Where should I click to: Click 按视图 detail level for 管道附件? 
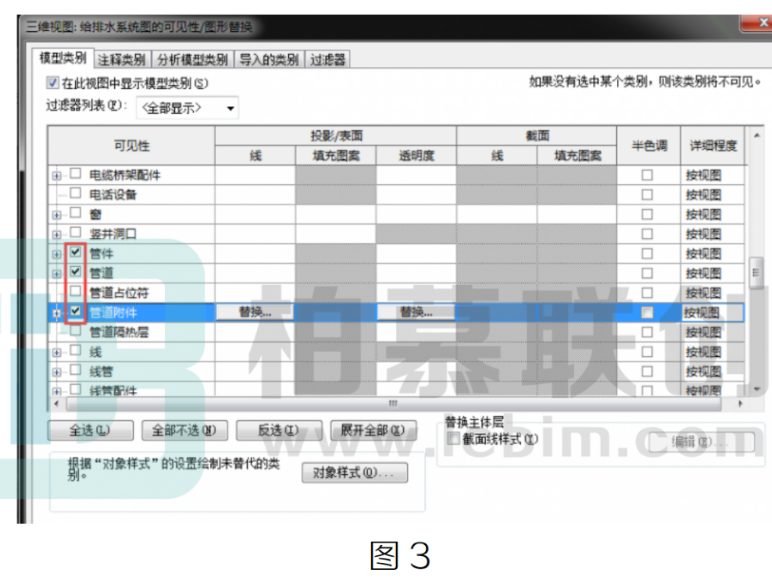click(x=712, y=313)
